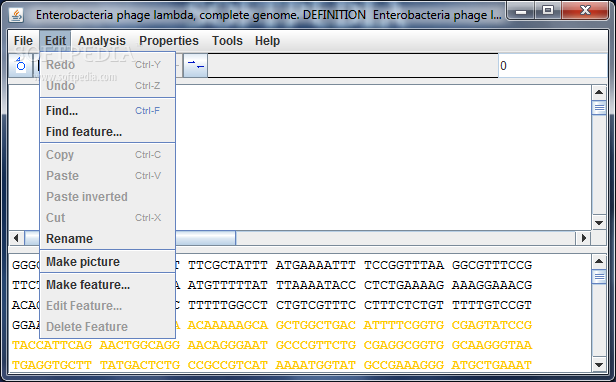Screen dimensions: 616x382
Task: Click sequence block AAAGGAAACG
Action: (492, 285)
